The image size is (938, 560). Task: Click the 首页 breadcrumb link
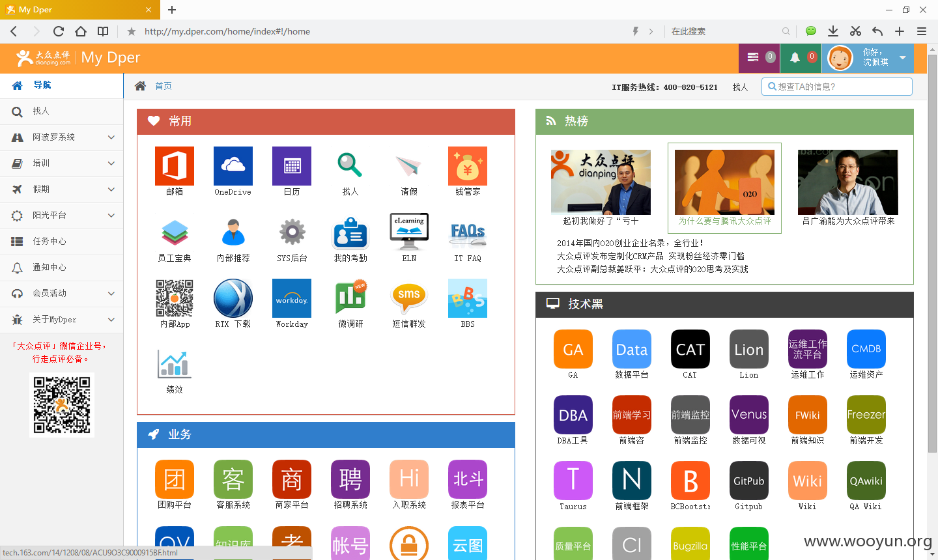[x=163, y=86]
